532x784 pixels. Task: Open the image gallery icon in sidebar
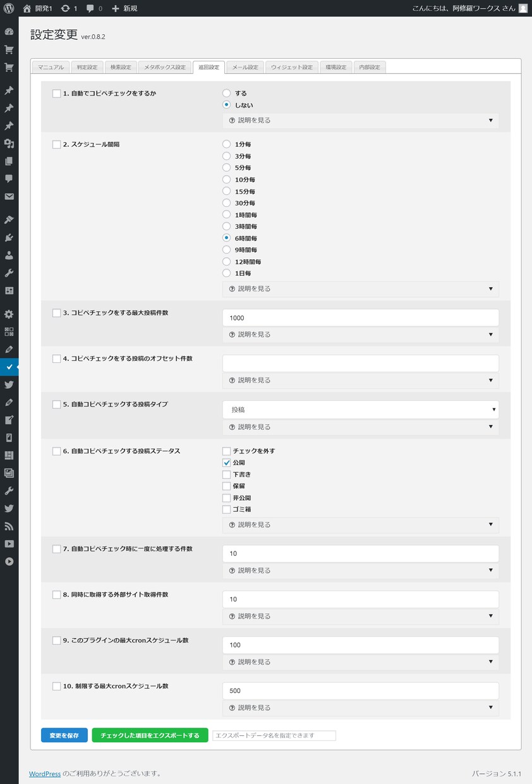9,473
